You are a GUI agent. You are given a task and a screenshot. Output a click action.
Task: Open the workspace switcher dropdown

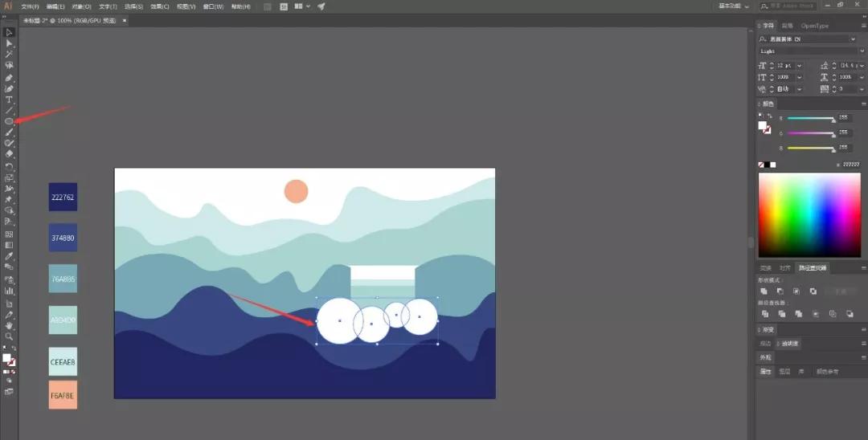[x=734, y=6]
